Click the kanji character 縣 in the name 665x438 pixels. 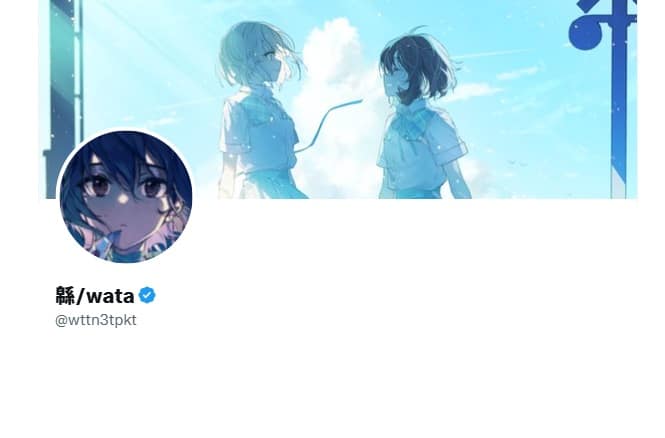tap(65, 296)
